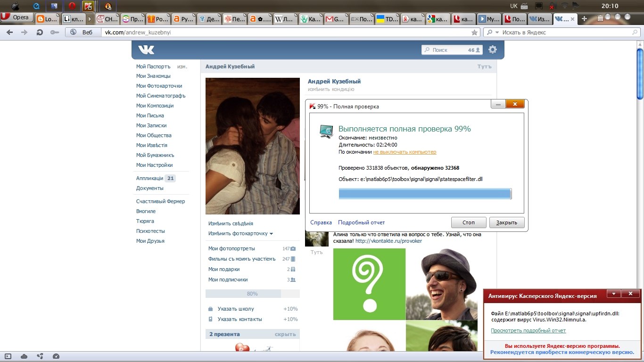Open the Kaspersky notification dropdown arrow
The image size is (644, 362).
click(613, 294)
